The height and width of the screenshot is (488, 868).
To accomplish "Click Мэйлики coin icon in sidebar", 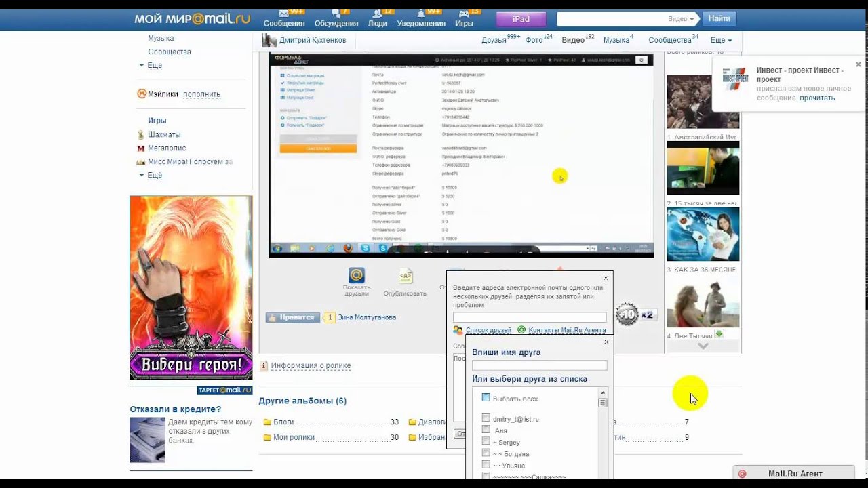I will pyautogui.click(x=142, y=94).
